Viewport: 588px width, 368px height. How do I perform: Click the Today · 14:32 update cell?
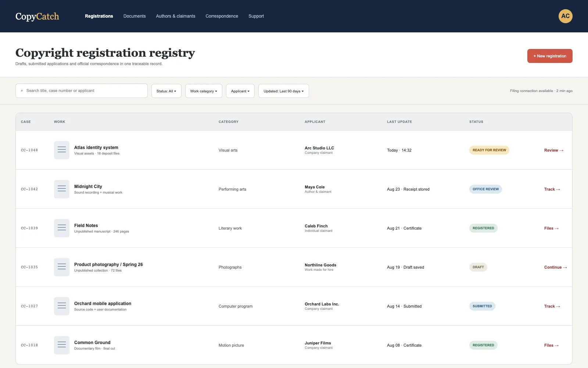[x=399, y=150]
